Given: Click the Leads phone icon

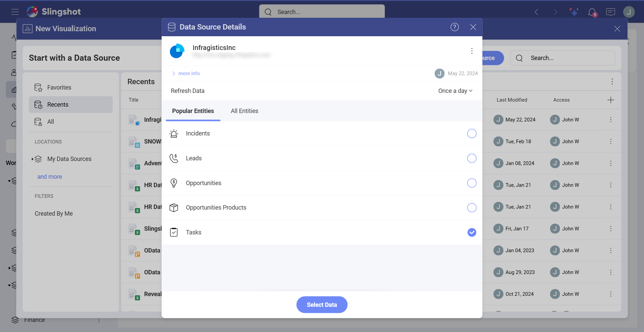Looking at the screenshot, I should [x=174, y=158].
